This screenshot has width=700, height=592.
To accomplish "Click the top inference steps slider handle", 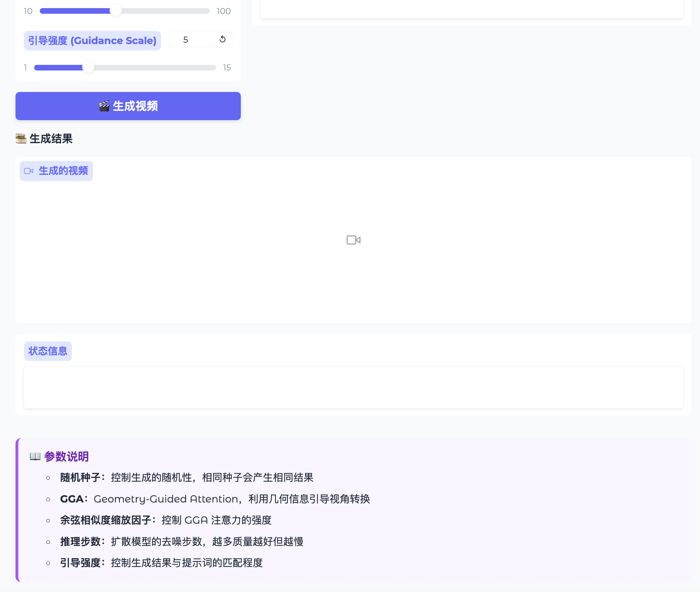I will pyautogui.click(x=116, y=11).
